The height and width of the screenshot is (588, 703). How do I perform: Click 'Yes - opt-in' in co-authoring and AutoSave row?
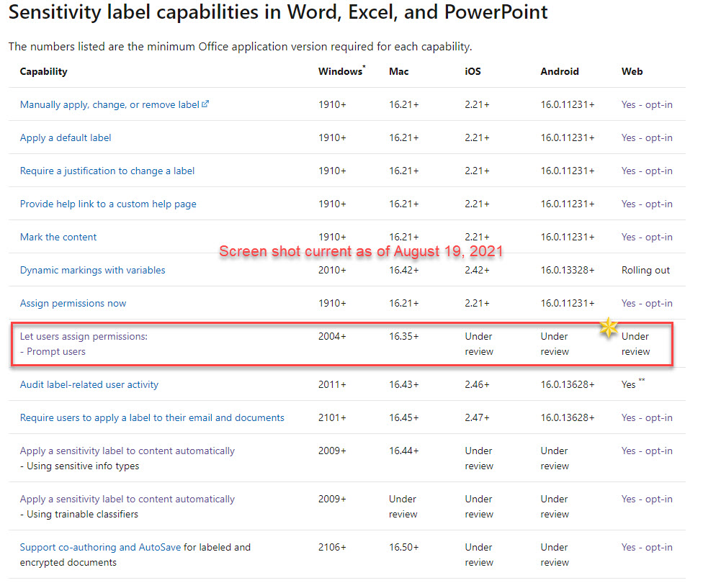pyautogui.click(x=647, y=547)
